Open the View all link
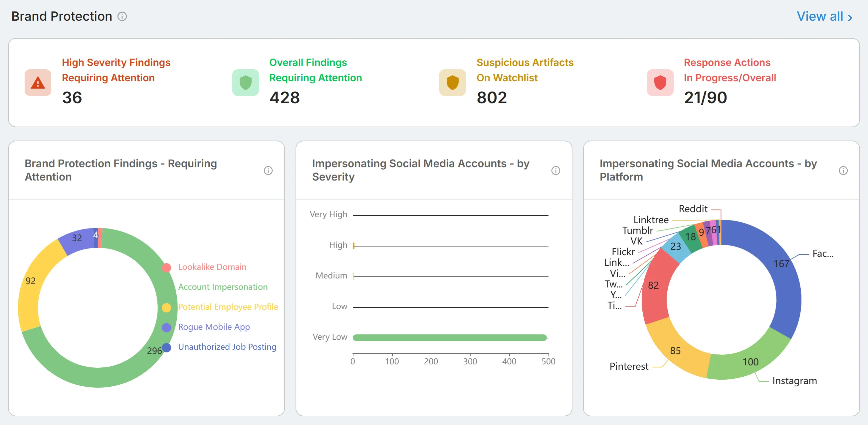 click(x=824, y=16)
